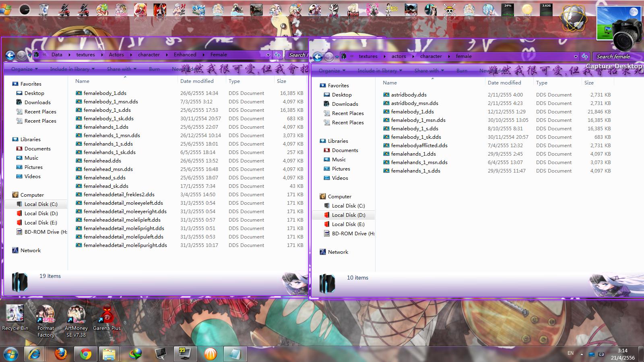Refresh the left window's Female folder
This screenshot has height=362, width=644.
coord(277,55)
